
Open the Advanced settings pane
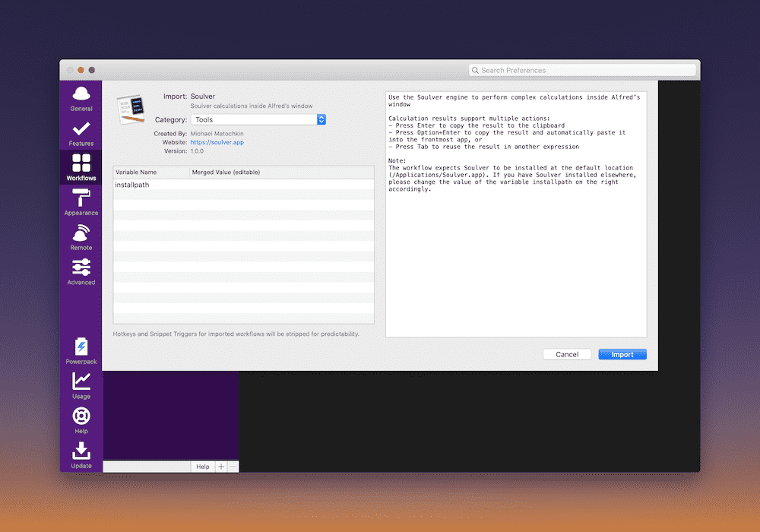click(x=81, y=272)
